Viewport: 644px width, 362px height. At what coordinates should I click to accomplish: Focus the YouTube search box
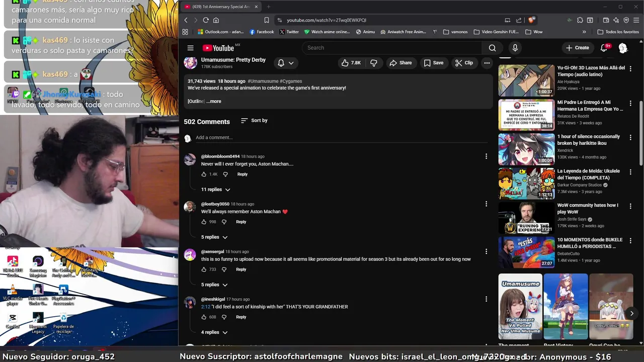pos(391,48)
